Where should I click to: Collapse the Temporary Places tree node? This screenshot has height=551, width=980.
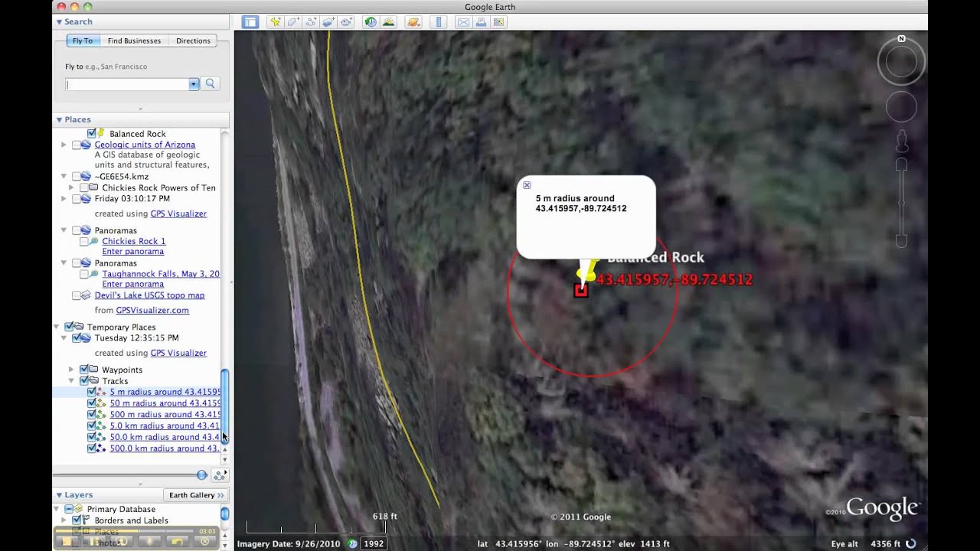click(x=57, y=327)
